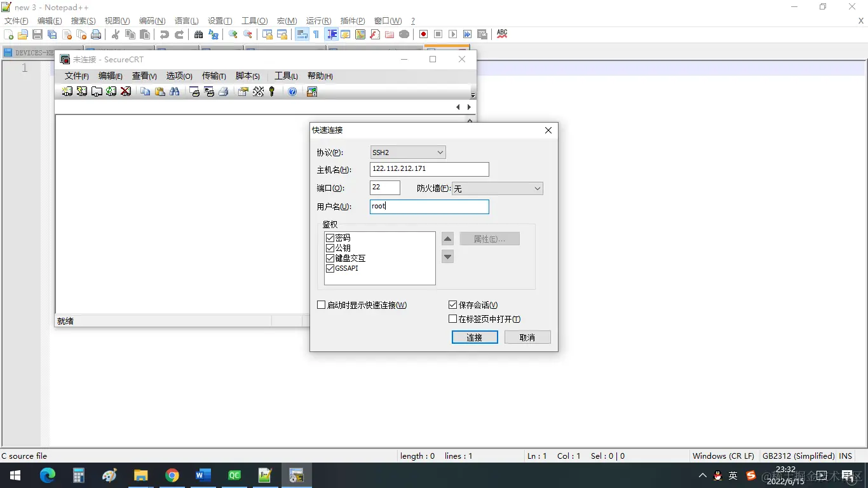This screenshot has width=868, height=488.
Task: Open Notepad++ 编码(N) menu
Action: click(x=152, y=21)
